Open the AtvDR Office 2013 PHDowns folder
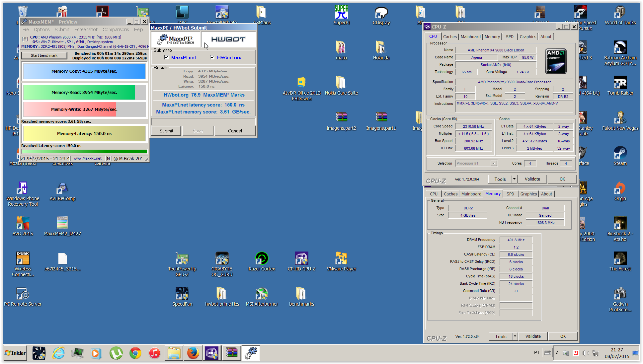The width and height of the screenshot is (643, 364). pyautogui.click(x=301, y=89)
